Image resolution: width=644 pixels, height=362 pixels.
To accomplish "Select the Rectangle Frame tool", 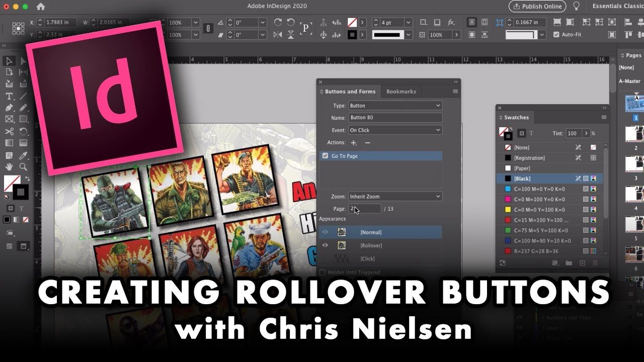I will tap(9, 119).
